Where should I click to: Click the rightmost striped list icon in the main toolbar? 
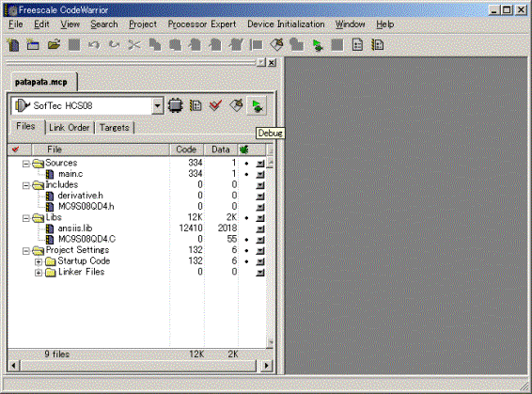378,45
